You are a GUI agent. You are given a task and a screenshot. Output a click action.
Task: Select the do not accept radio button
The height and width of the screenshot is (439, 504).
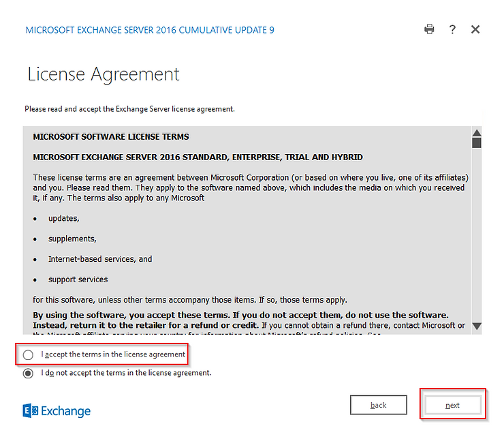28,373
